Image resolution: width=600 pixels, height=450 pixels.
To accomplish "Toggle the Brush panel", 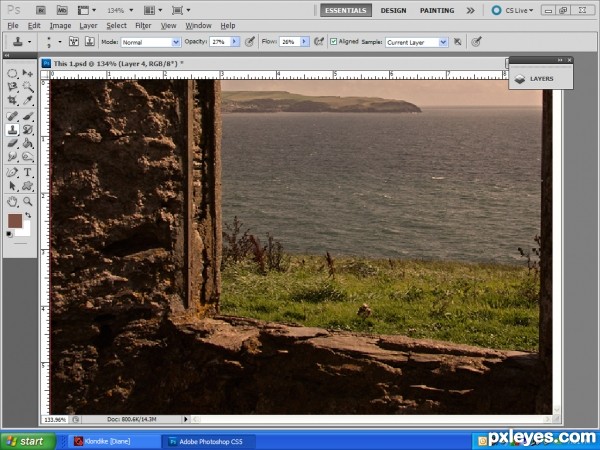I will pos(74,41).
